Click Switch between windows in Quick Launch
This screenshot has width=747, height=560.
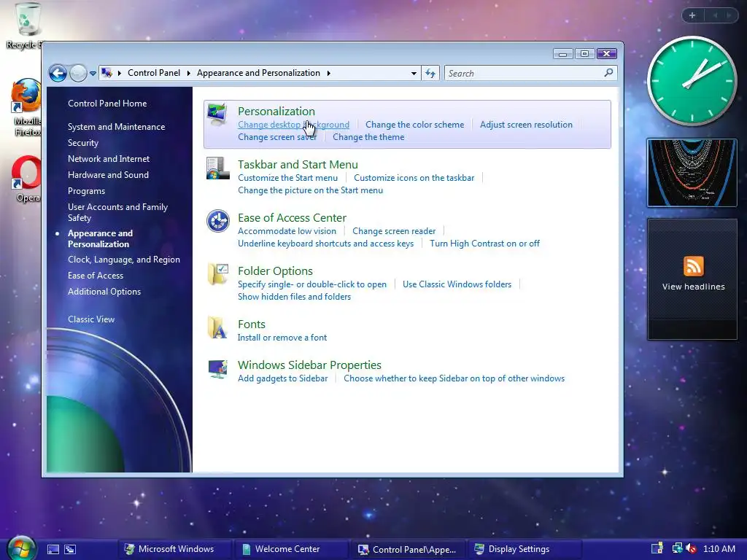[x=70, y=550]
